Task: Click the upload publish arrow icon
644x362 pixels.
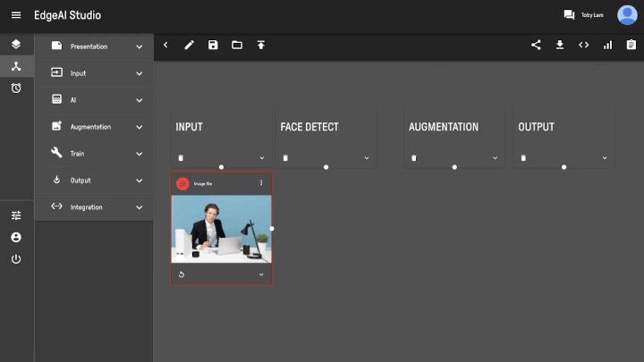Action: (x=261, y=46)
